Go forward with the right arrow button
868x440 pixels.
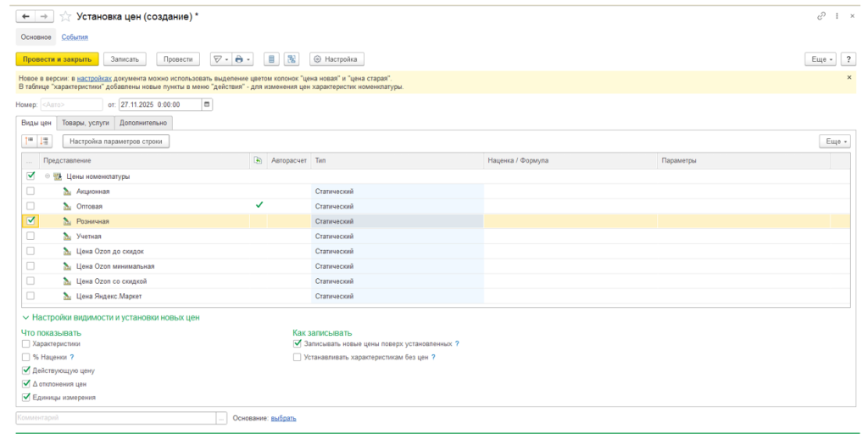[x=44, y=17]
